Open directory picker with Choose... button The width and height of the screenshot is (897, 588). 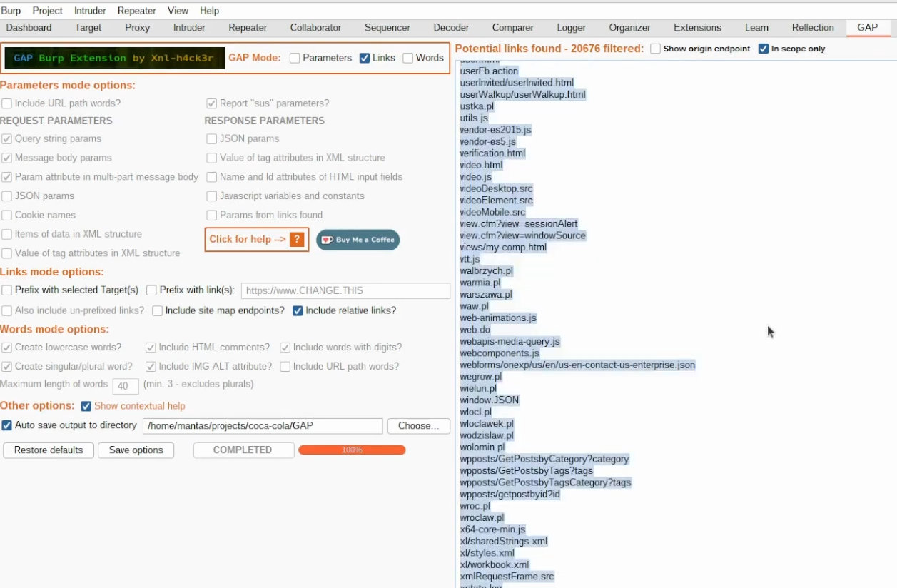(417, 426)
